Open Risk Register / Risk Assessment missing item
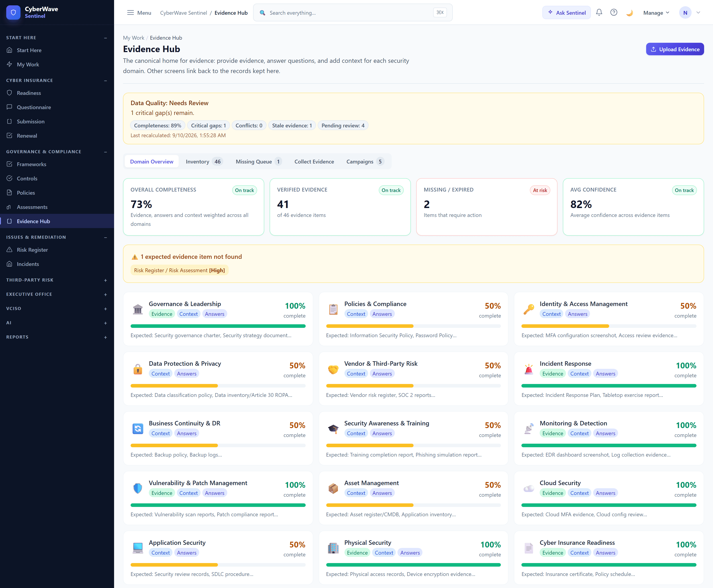 pyautogui.click(x=179, y=270)
